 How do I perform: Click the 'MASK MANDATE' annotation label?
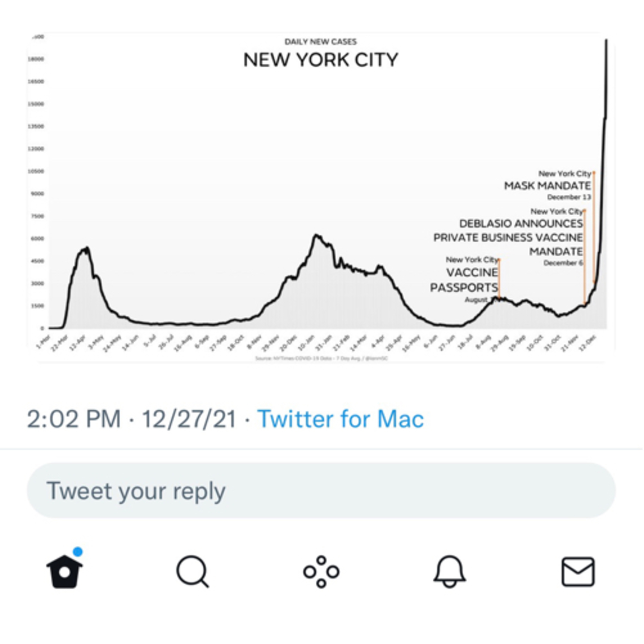(547, 186)
